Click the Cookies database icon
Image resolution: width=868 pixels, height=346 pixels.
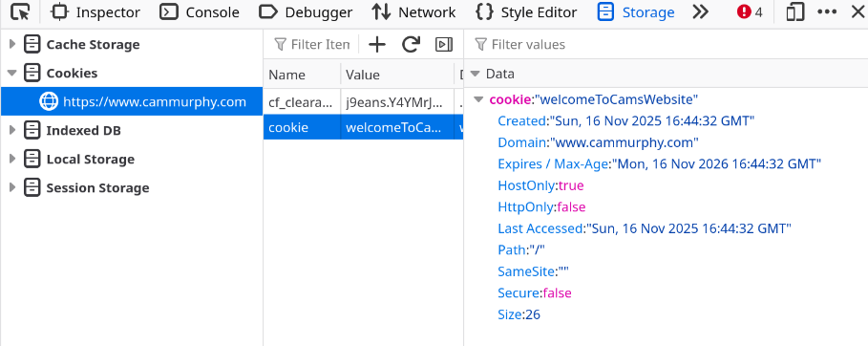(x=32, y=74)
